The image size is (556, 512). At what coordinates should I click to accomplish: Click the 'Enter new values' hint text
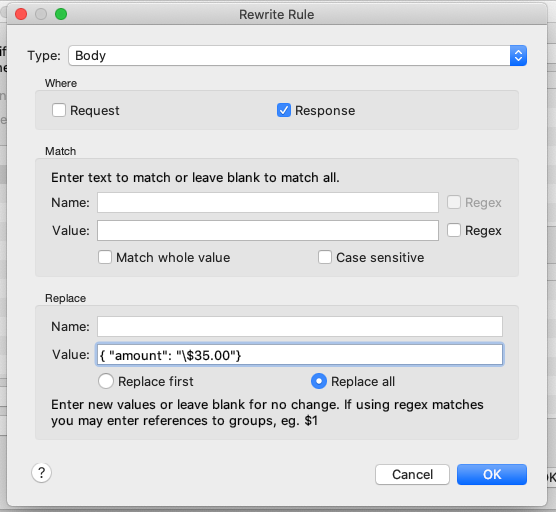267,412
